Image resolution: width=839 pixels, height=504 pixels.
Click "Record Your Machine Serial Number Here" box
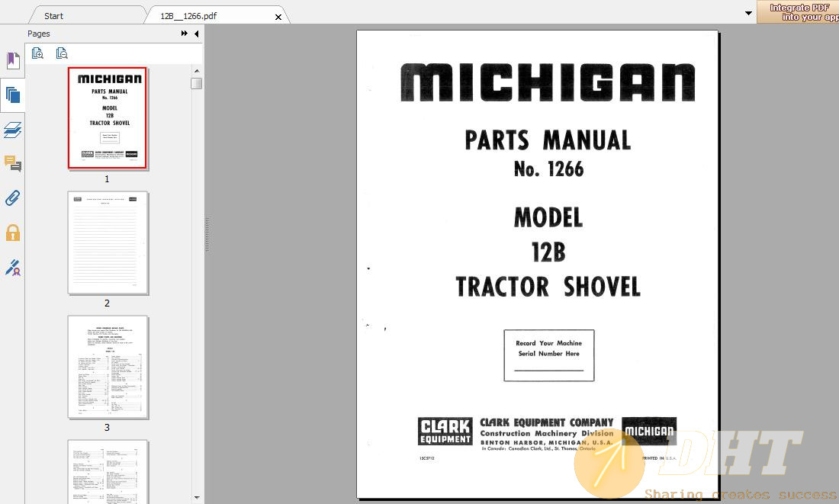[549, 355]
